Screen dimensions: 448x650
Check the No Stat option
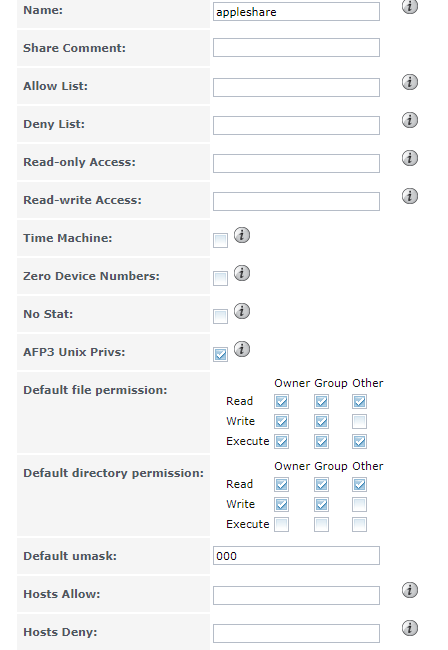(220, 316)
